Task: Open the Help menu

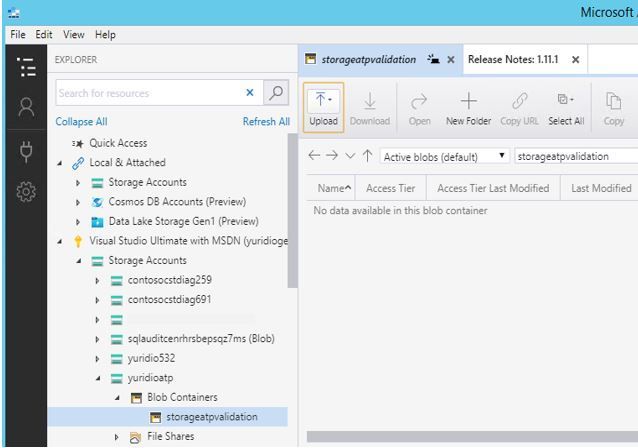Action: [x=105, y=35]
